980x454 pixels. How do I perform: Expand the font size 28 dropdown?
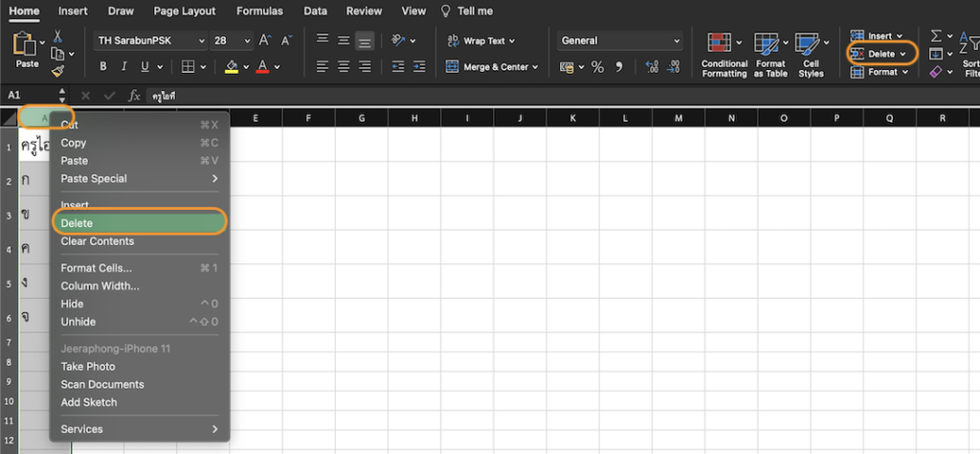[247, 41]
